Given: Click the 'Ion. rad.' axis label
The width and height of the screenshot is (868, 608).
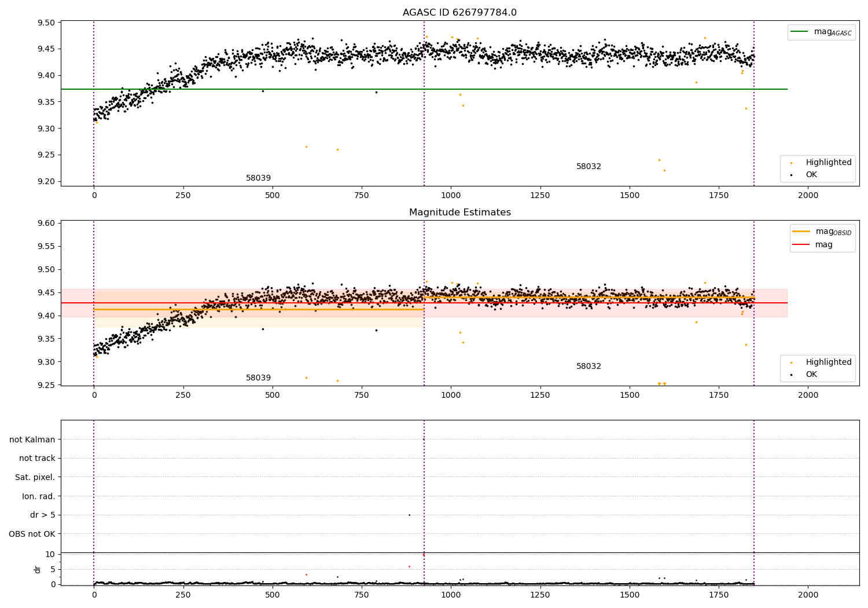Looking at the screenshot, I should 39,496.
